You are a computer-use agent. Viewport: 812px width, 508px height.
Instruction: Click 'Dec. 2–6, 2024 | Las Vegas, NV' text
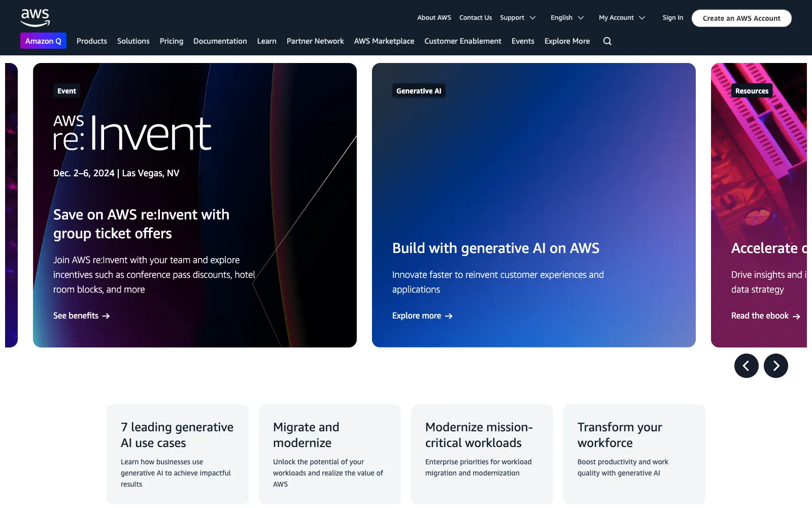pyautogui.click(x=116, y=173)
